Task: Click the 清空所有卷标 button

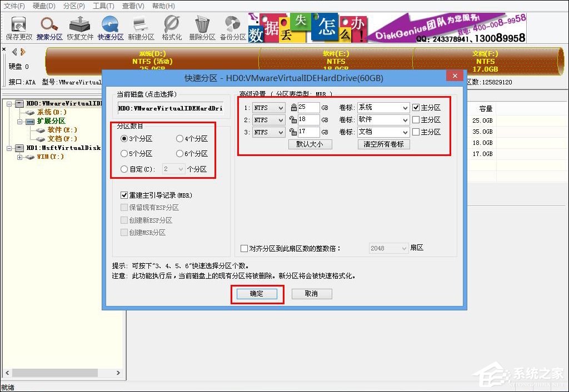Action: pyautogui.click(x=383, y=144)
